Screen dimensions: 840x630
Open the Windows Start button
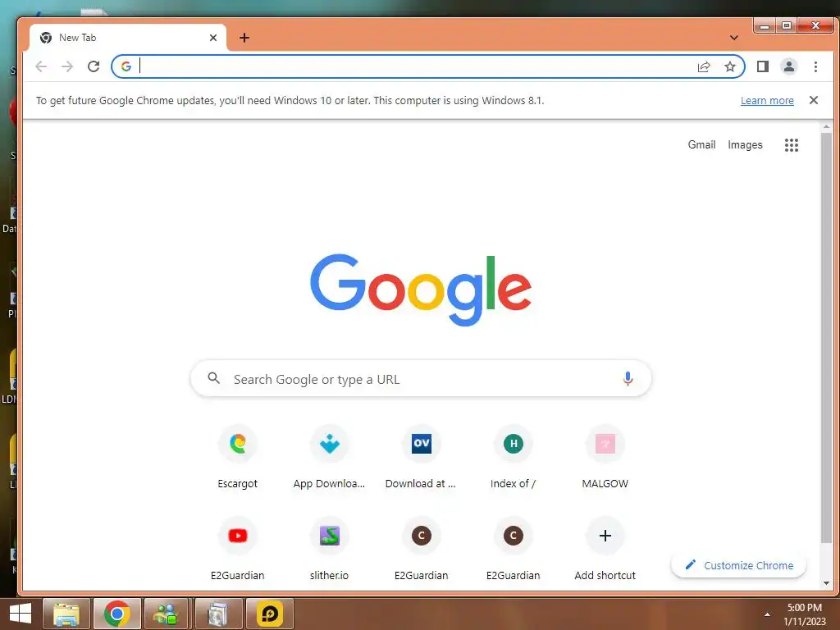pos(21,614)
